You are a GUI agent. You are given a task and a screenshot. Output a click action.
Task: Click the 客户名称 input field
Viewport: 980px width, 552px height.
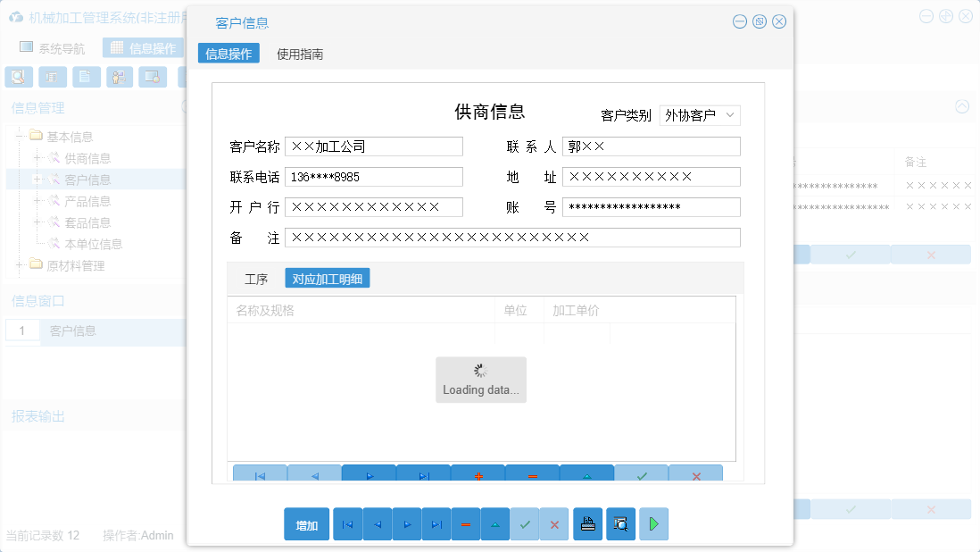click(x=375, y=146)
